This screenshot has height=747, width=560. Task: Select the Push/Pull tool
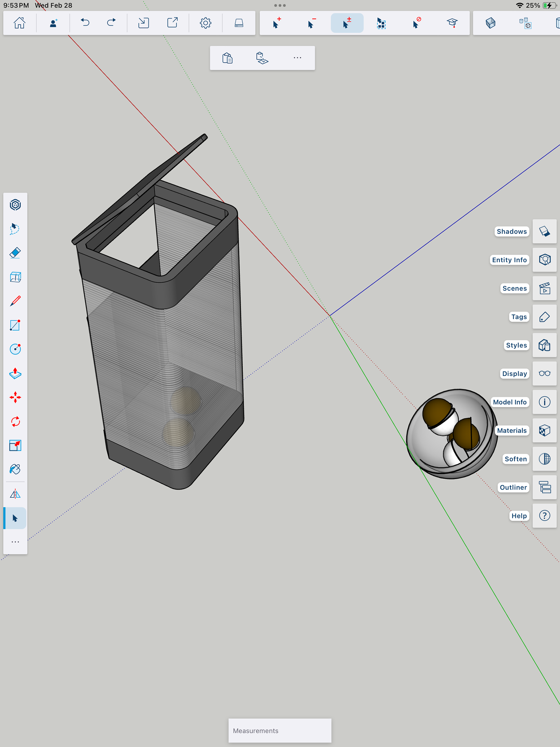15,373
